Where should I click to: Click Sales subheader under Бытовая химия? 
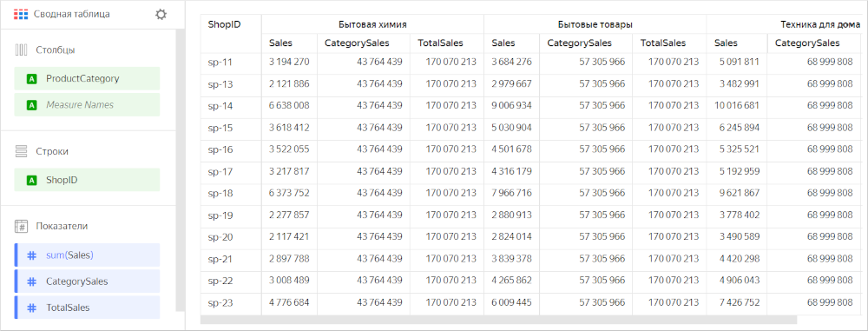tap(280, 43)
